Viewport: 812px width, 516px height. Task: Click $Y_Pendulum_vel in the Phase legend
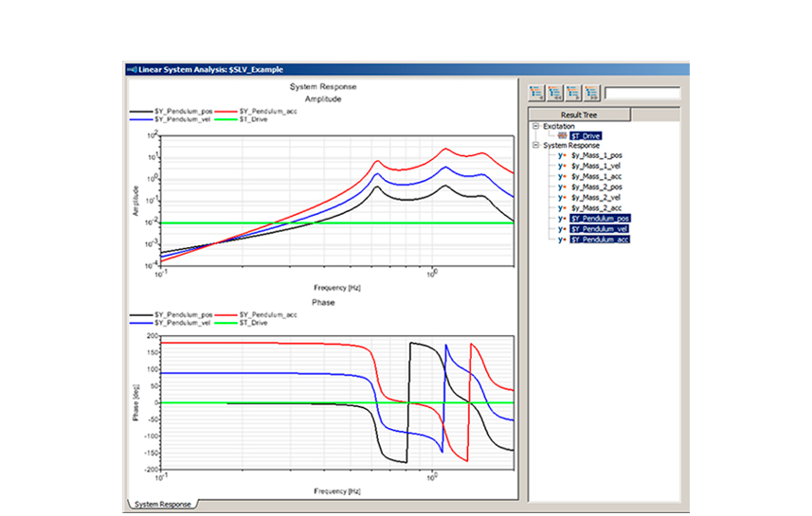182,323
